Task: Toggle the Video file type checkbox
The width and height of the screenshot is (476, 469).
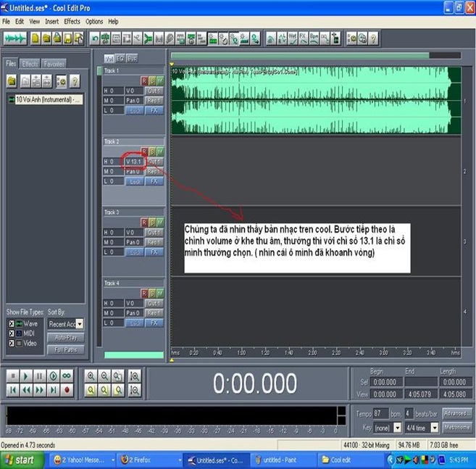Action: [x=12, y=344]
